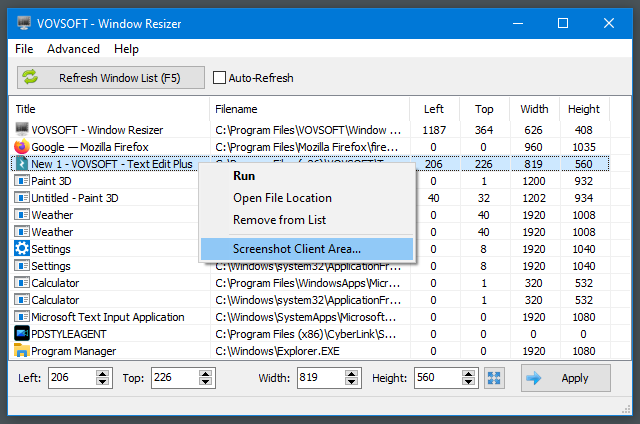Click the Width value 626 in first row

pyautogui.click(x=533, y=130)
